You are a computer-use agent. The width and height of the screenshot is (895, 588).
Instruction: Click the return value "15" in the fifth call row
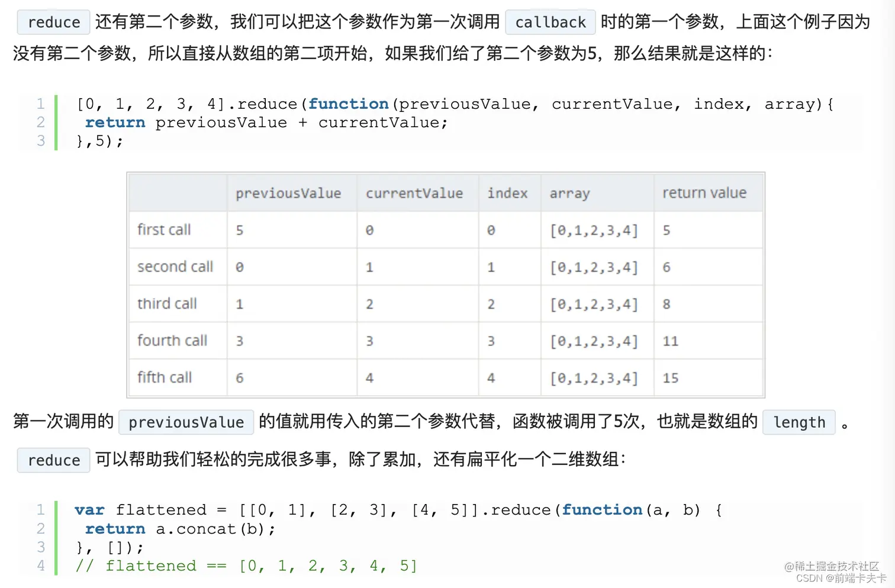coord(671,378)
